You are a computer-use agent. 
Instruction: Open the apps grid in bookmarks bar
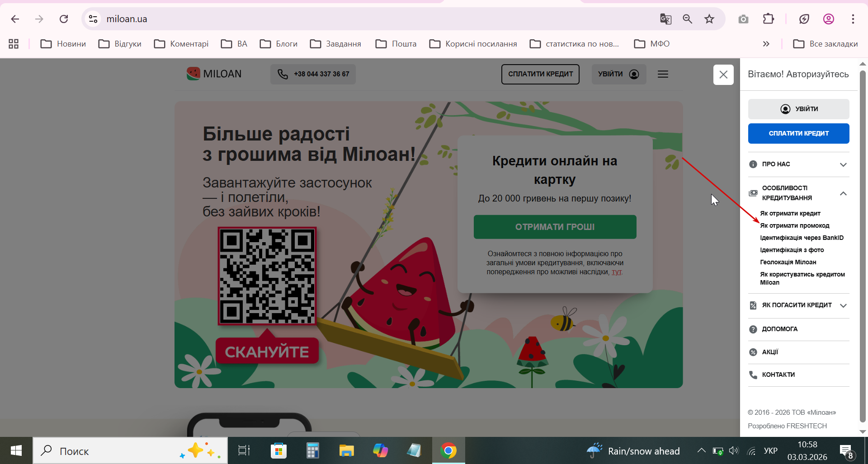click(14, 44)
